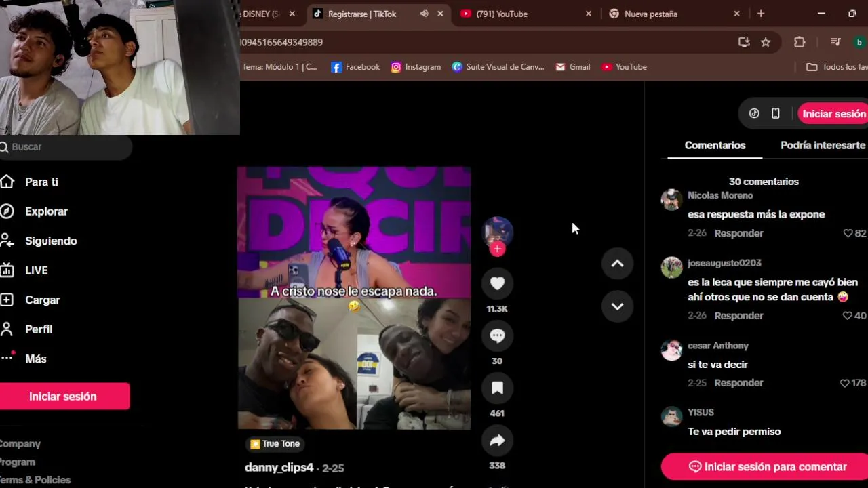Bookmark page with the star icon

(x=766, y=42)
